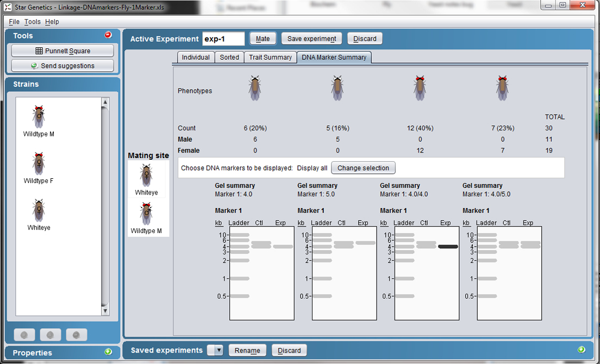Switch to the Individual tab
Screen dimensions: 600x364
point(196,57)
